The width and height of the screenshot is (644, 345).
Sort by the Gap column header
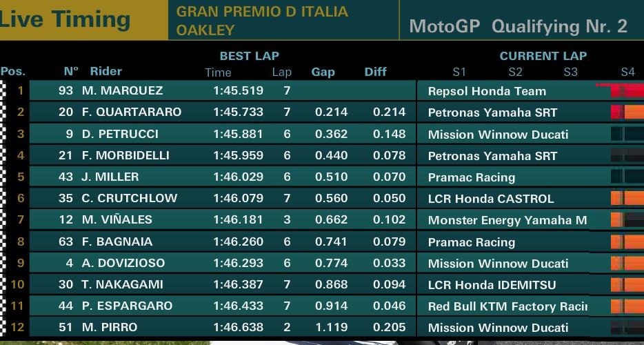click(x=323, y=72)
